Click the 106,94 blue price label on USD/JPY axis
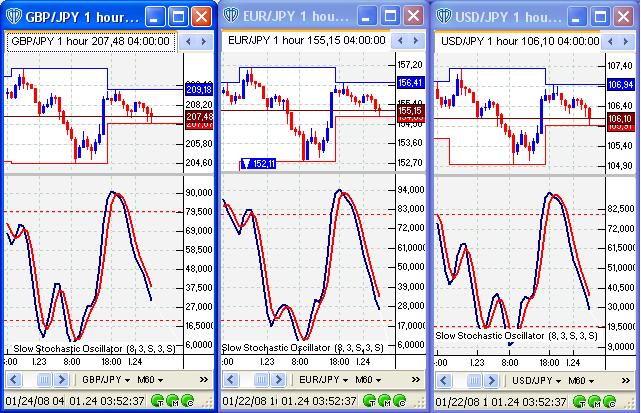The image size is (641, 413). [x=621, y=85]
